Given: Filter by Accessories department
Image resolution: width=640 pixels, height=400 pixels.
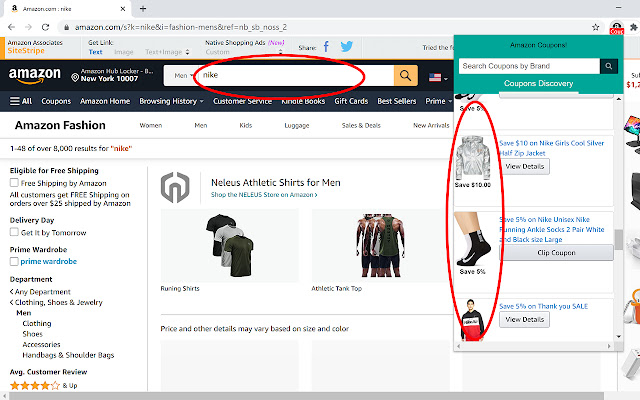Looking at the screenshot, I should tap(41, 344).
